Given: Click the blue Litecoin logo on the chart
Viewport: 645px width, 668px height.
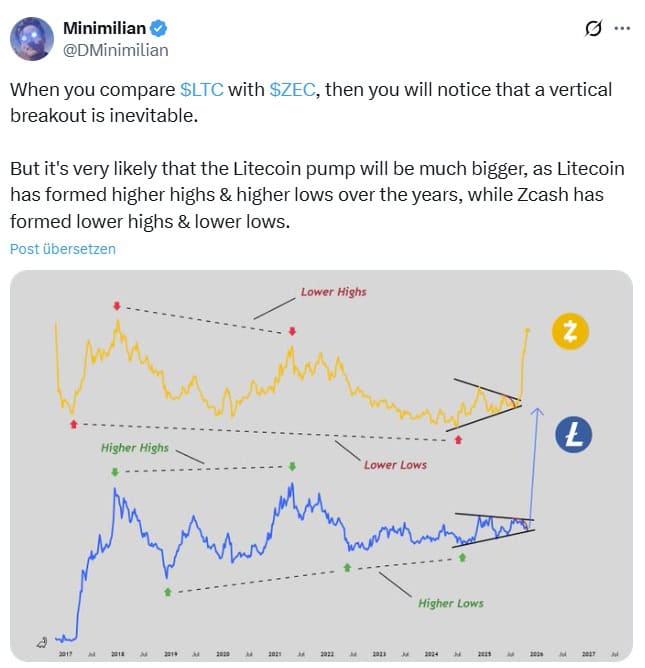Looking at the screenshot, I should [576, 434].
